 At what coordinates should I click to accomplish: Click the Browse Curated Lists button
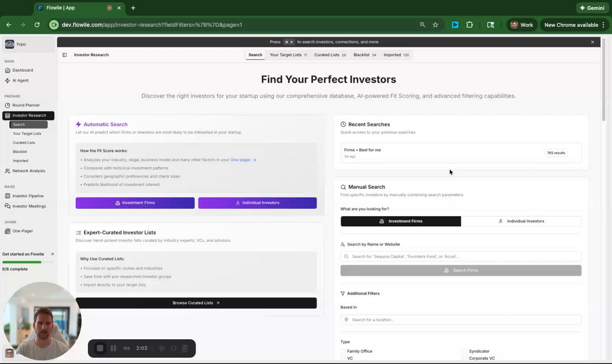tap(196, 303)
